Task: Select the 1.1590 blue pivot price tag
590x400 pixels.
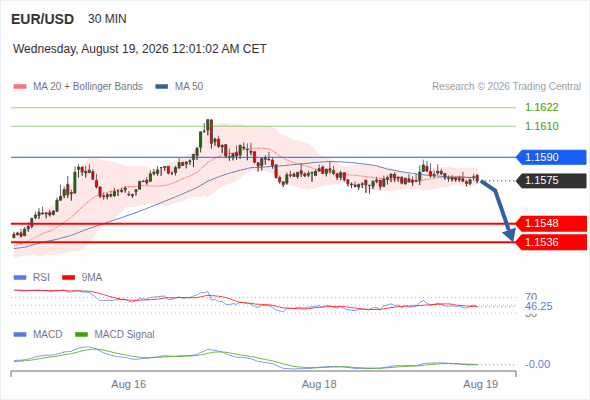Action: [551, 157]
